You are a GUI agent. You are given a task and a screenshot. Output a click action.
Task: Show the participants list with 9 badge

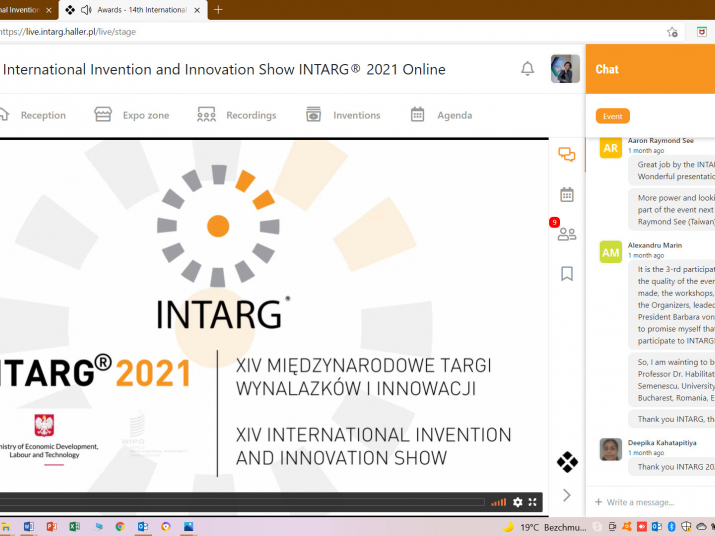click(x=567, y=234)
